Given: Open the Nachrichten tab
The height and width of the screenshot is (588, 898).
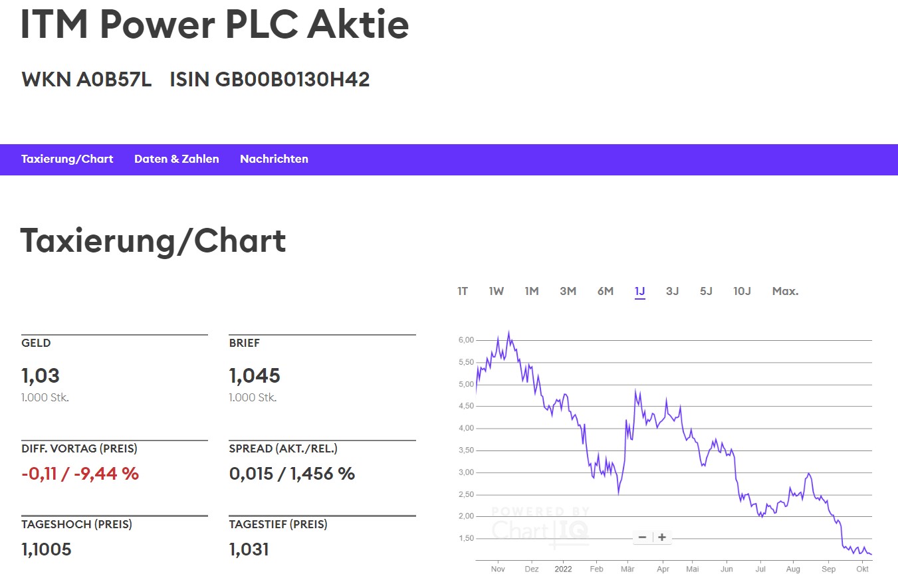Looking at the screenshot, I should tap(274, 159).
